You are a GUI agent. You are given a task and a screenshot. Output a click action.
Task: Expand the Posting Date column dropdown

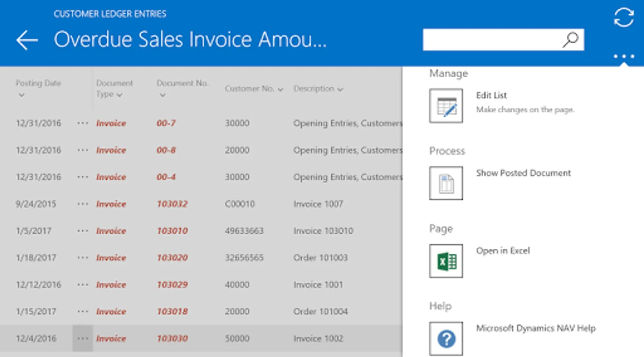(21, 95)
